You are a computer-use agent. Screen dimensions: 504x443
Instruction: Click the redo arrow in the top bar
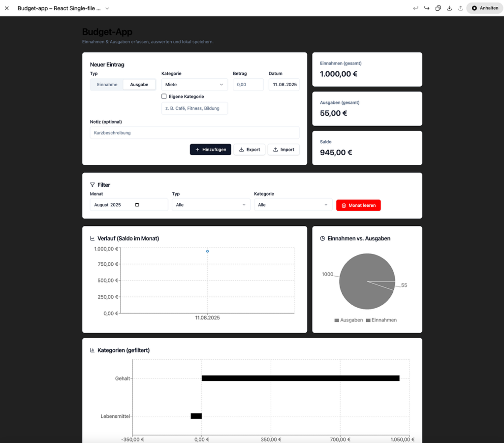click(427, 8)
